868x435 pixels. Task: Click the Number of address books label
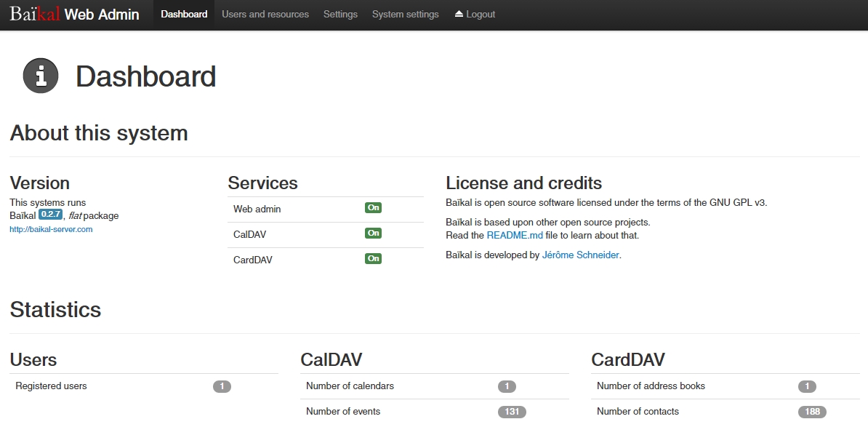(651, 386)
